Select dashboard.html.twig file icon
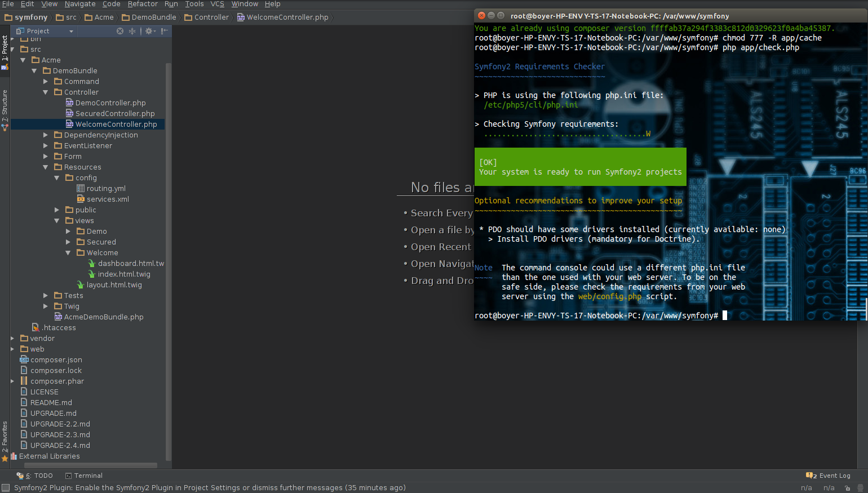Screen dimensions: 868x493 coord(92,263)
